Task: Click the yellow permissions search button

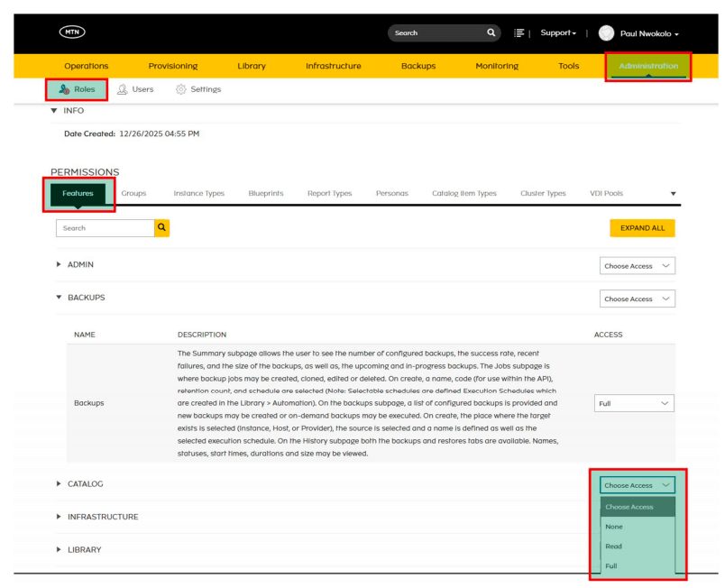Action: point(161,228)
